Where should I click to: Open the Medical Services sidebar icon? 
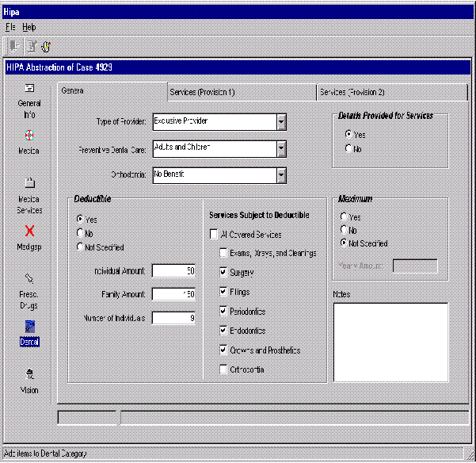(29, 183)
